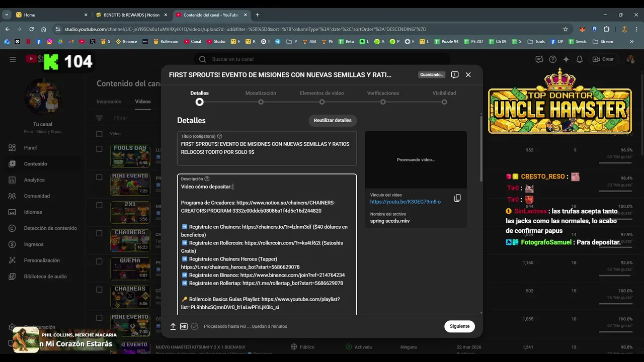The width and height of the screenshot is (644, 362).
Task: Click the upload arrow status icon
Action: 173,326
